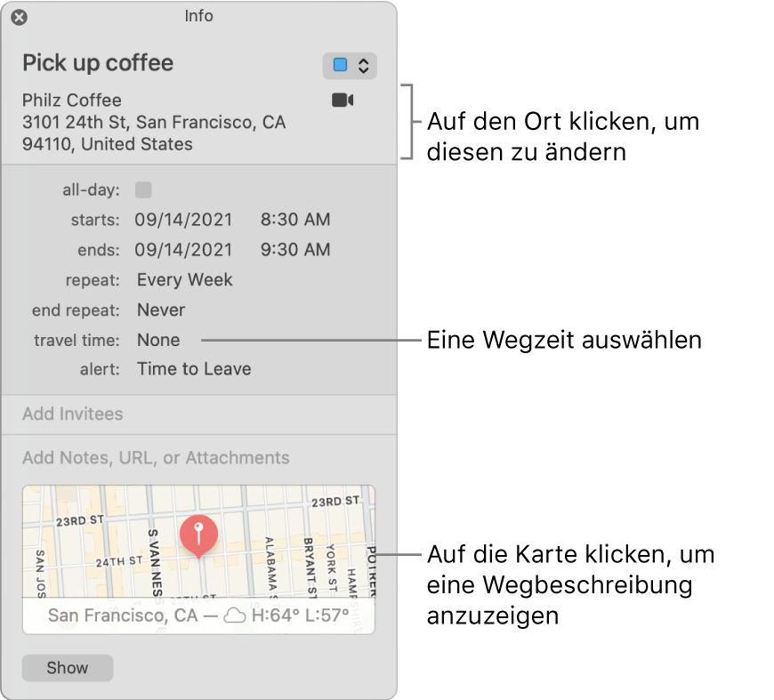Open the travel time menu showing None

coord(158,340)
